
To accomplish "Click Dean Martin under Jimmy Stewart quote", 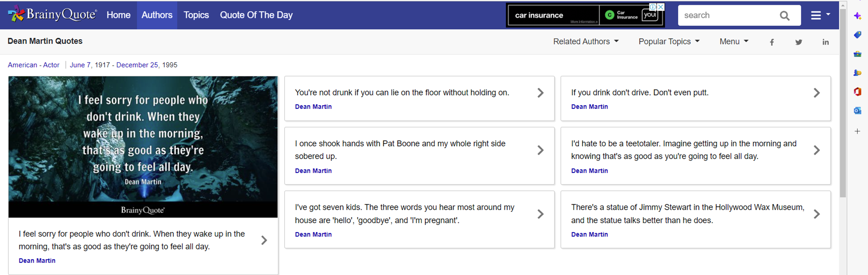I will point(589,234).
